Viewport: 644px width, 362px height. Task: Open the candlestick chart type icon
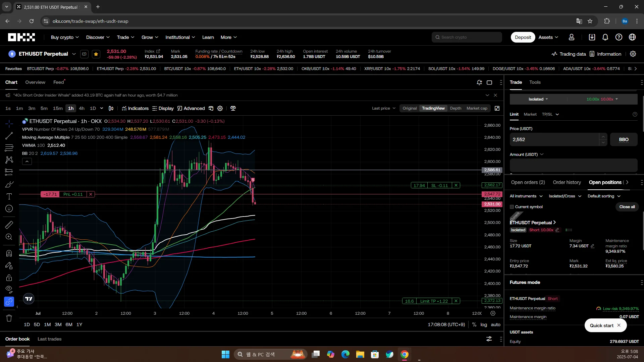coord(111,108)
